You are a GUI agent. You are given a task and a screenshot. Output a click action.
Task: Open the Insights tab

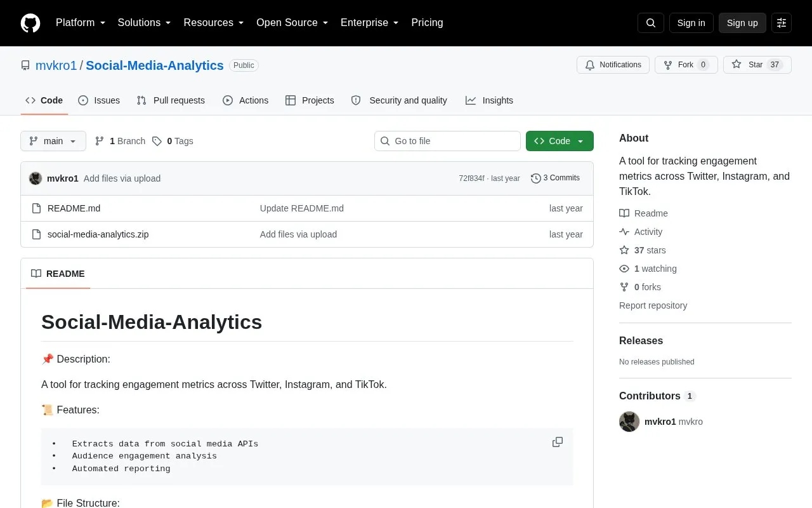coord(489,100)
